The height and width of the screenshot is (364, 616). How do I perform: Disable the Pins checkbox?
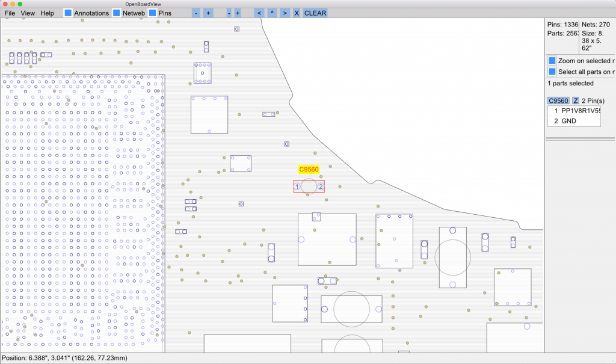152,13
